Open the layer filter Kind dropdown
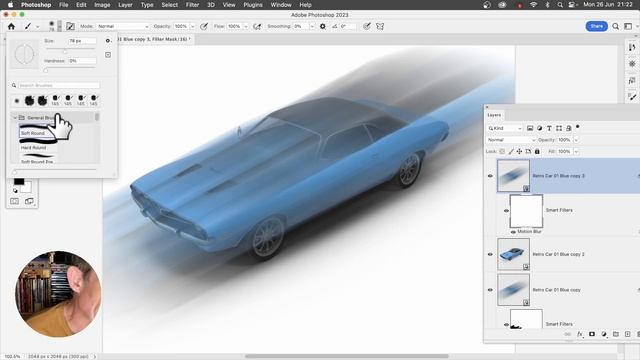The image size is (640, 360). coord(505,128)
